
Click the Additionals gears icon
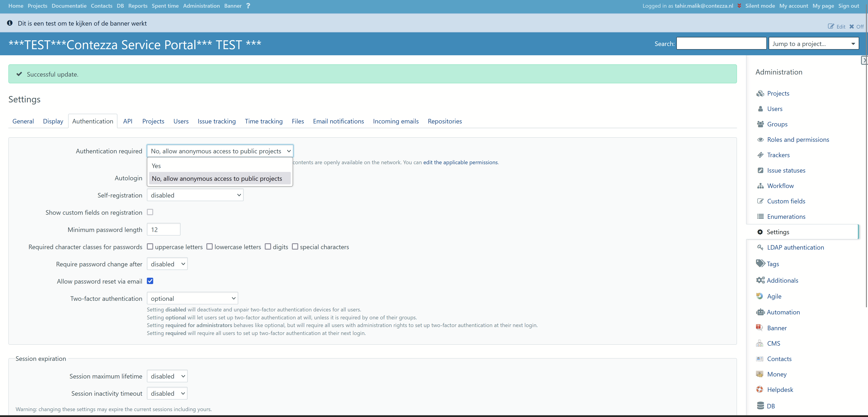tap(760, 280)
